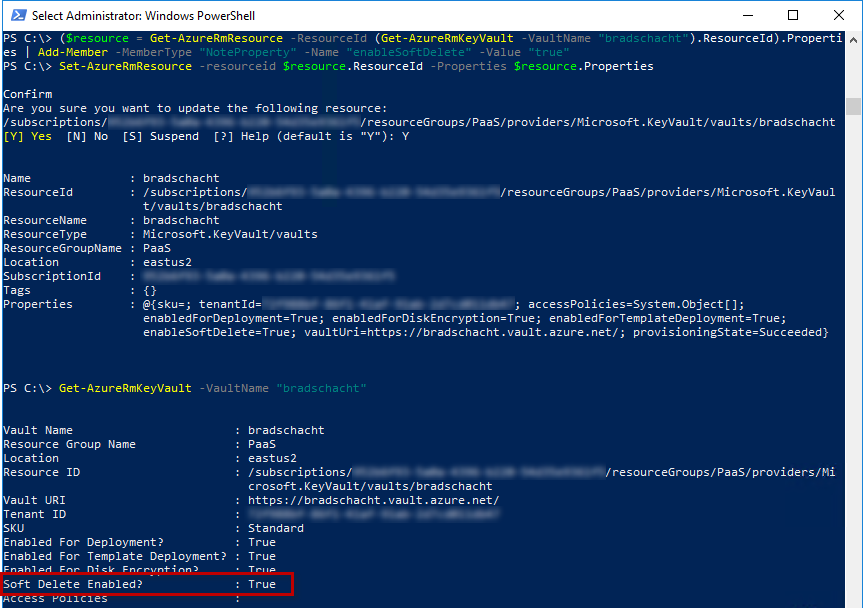Open the PowerShell icon system menu
The image size is (863, 608).
[19, 15]
